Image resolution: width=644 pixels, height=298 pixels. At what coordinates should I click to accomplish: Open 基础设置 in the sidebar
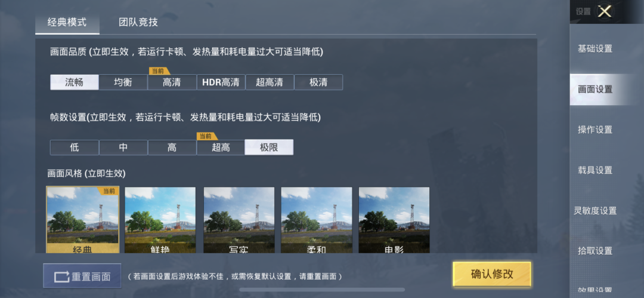595,49
